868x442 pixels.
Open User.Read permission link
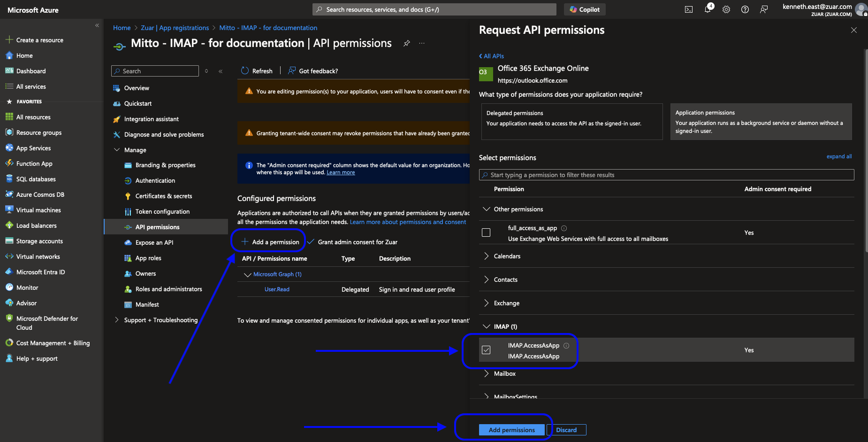click(277, 289)
